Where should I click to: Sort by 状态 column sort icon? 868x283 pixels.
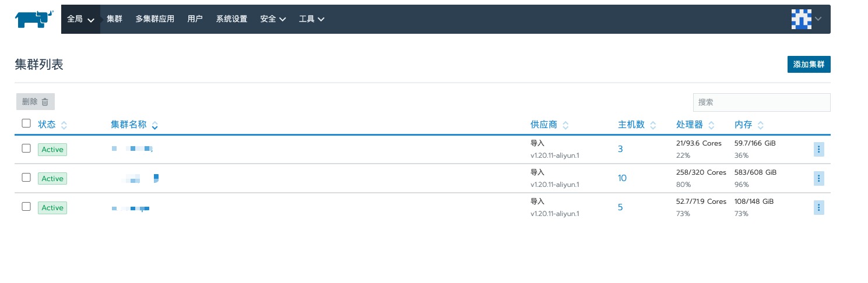[64, 125]
